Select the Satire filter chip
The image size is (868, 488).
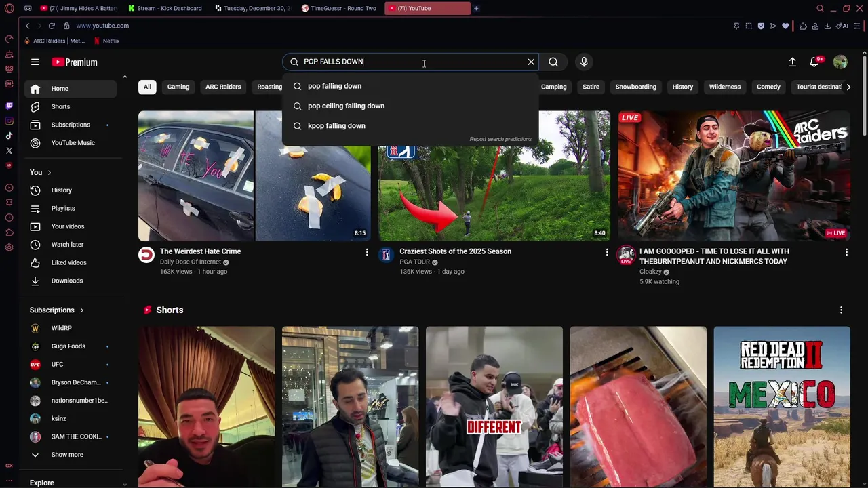click(591, 87)
